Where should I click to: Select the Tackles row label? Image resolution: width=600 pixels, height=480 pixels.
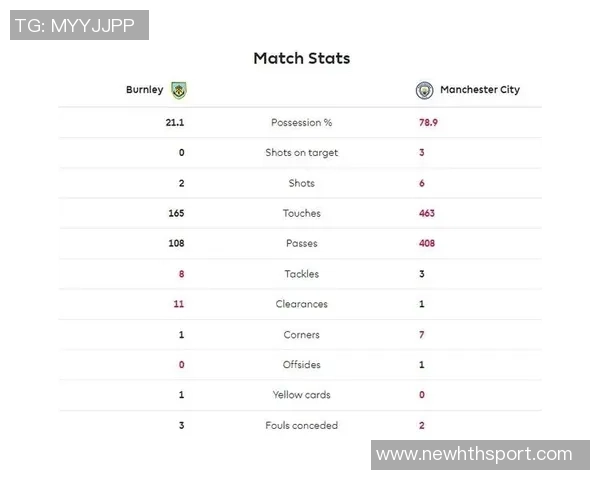[301, 274]
